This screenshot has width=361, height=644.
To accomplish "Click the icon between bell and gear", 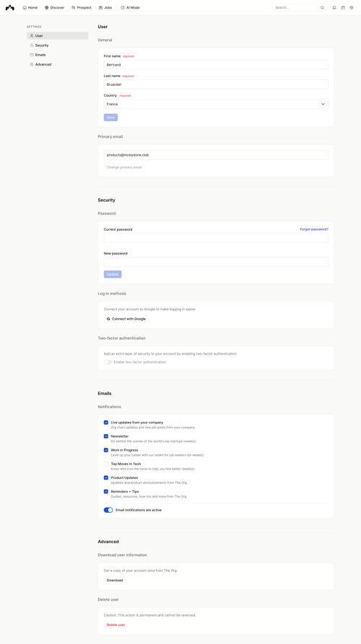I will pos(343,7).
